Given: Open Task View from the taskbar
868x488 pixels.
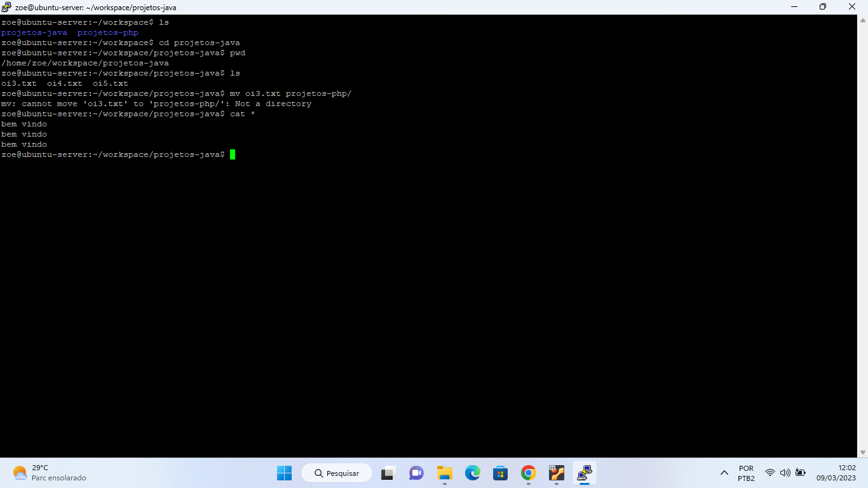Looking at the screenshot, I should coord(388,473).
